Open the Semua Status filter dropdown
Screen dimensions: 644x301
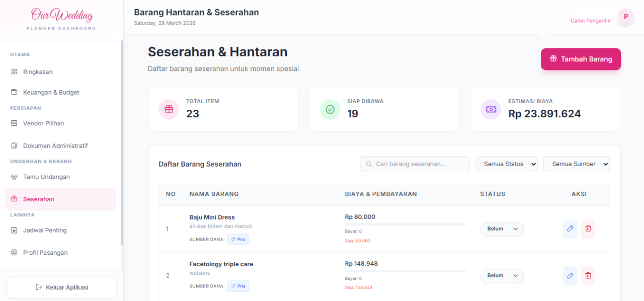pyautogui.click(x=506, y=164)
